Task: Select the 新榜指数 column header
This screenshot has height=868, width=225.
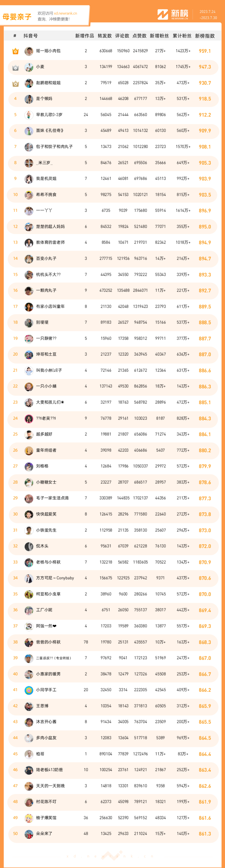Action: pos(205,36)
